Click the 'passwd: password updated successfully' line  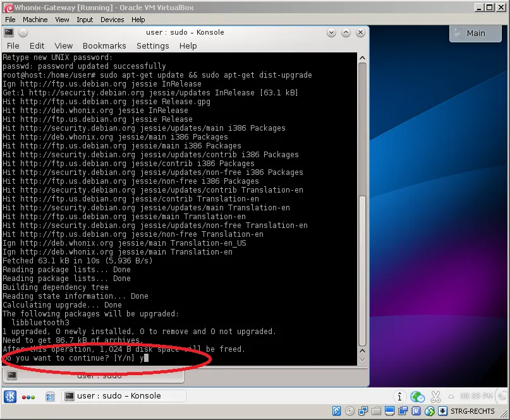pos(84,66)
